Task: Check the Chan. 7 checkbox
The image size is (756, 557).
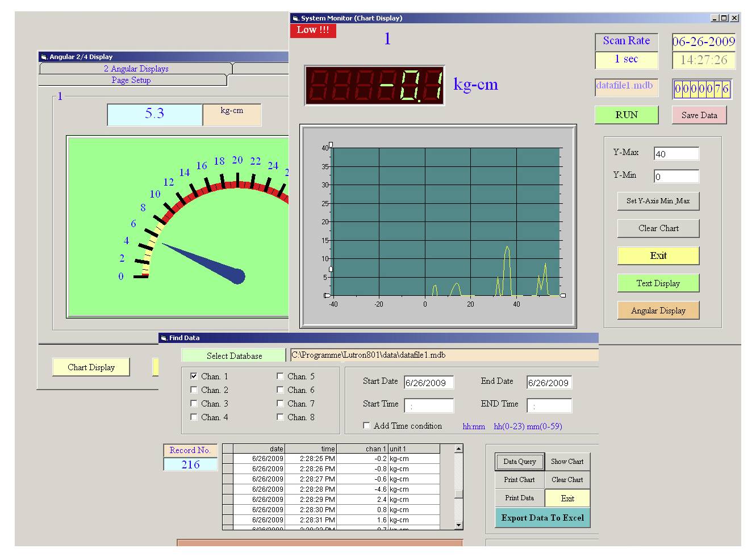Action: tap(281, 403)
